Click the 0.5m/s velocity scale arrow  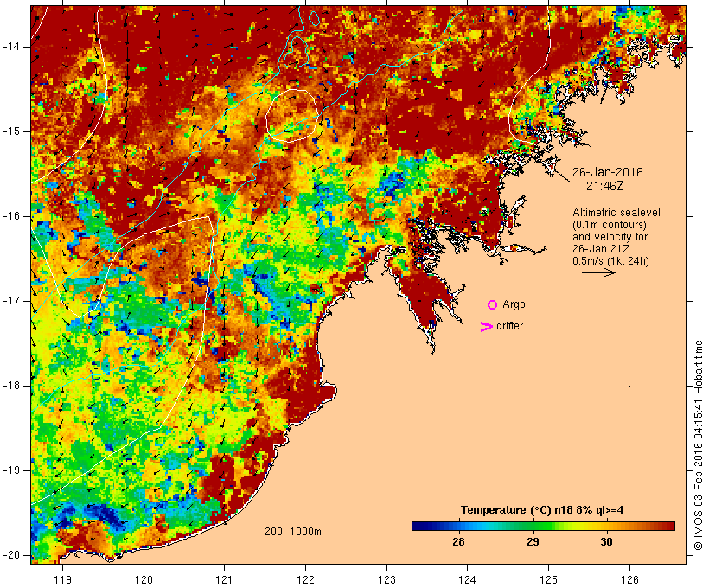click(598, 272)
